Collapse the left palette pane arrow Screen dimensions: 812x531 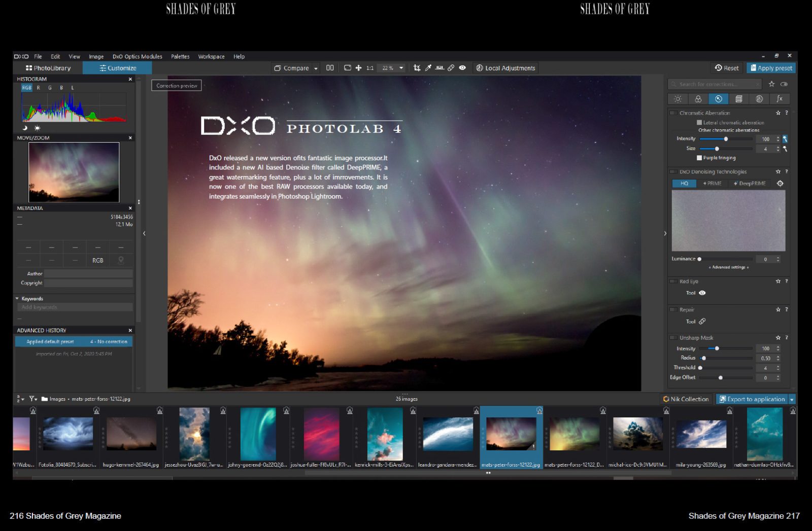tap(144, 234)
